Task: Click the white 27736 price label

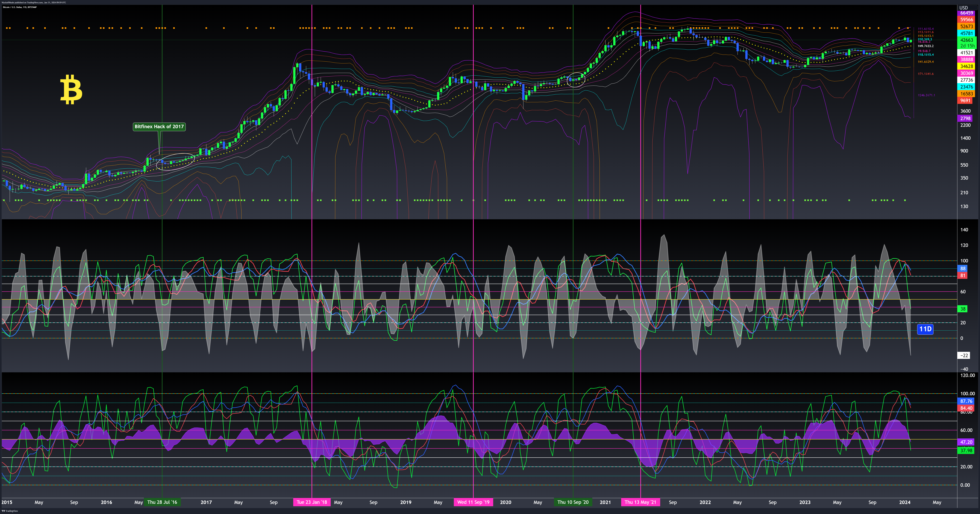Action: pos(966,80)
